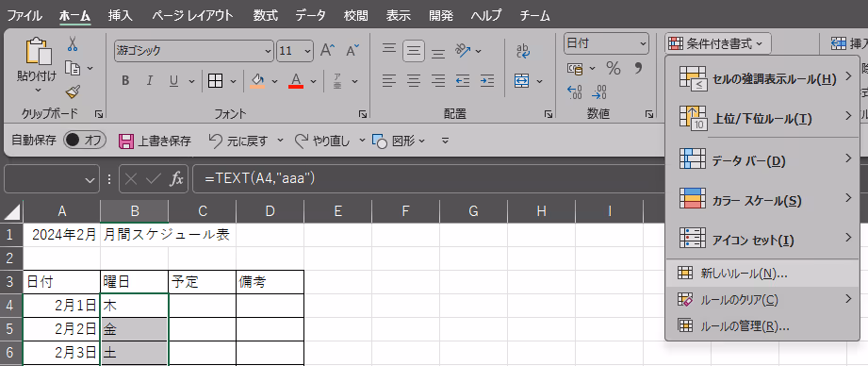Open セルの強調表示ルール submenu

762,79
